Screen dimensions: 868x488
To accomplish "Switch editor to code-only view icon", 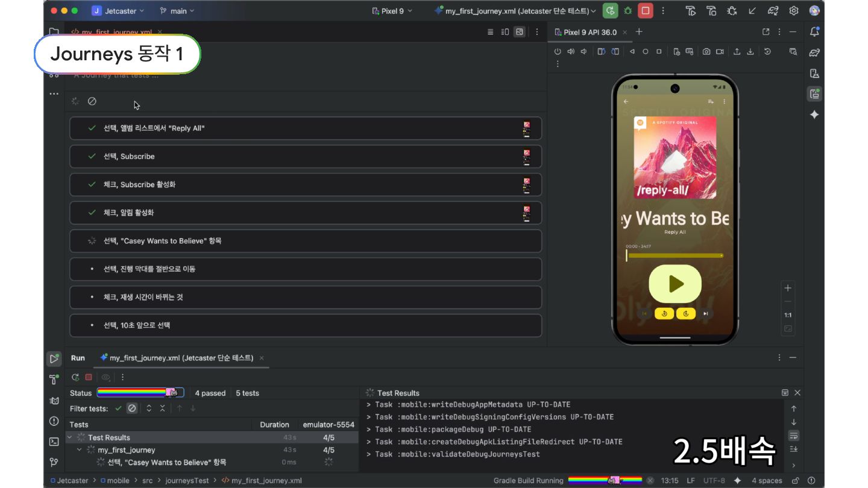I will pyautogui.click(x=491, y=32).
